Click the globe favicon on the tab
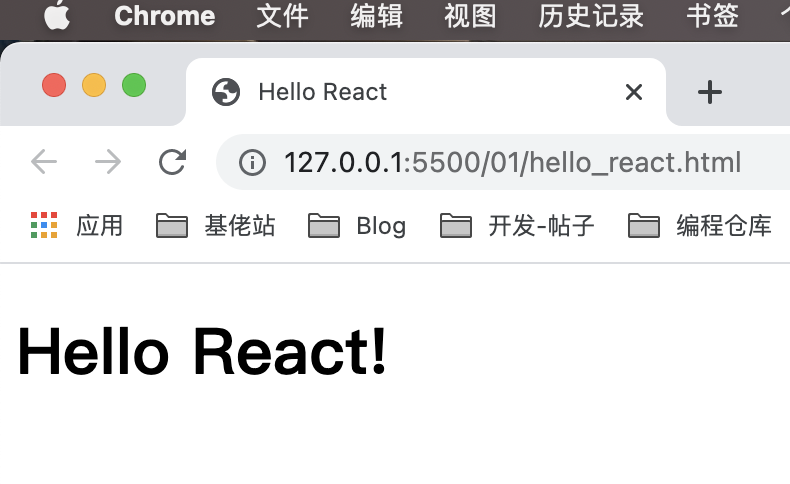Viewport: 790px width, 484px height. click(226, 92)
